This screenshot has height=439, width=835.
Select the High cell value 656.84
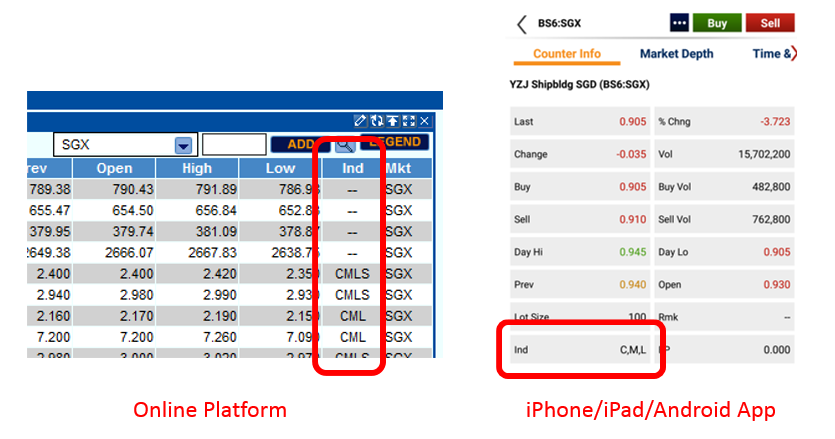[216, 210]
